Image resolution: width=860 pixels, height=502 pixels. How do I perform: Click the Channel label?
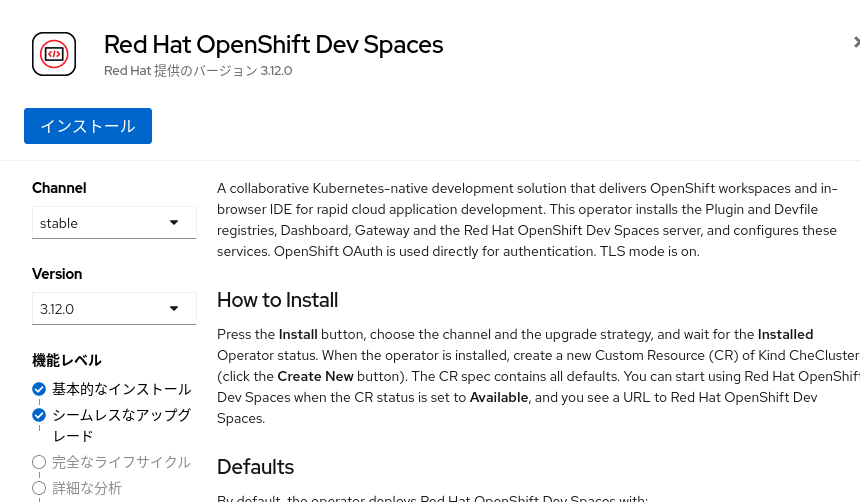tap(59, 188)
